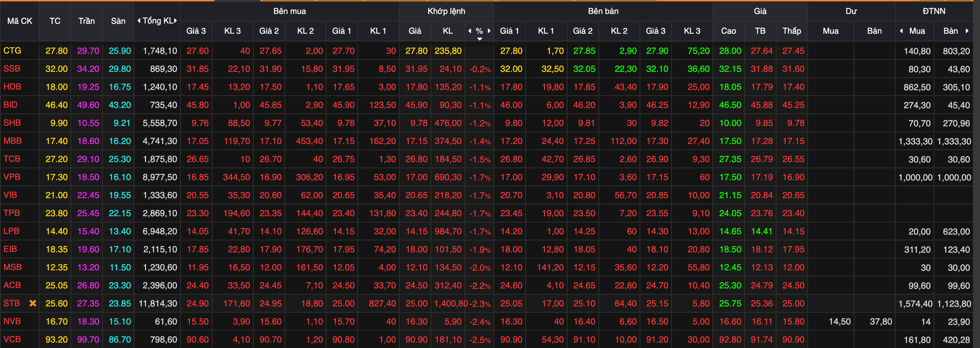Click NVB Dư Mua value 14,50
This screenshot has height=348, width=980.
point(840,322)
